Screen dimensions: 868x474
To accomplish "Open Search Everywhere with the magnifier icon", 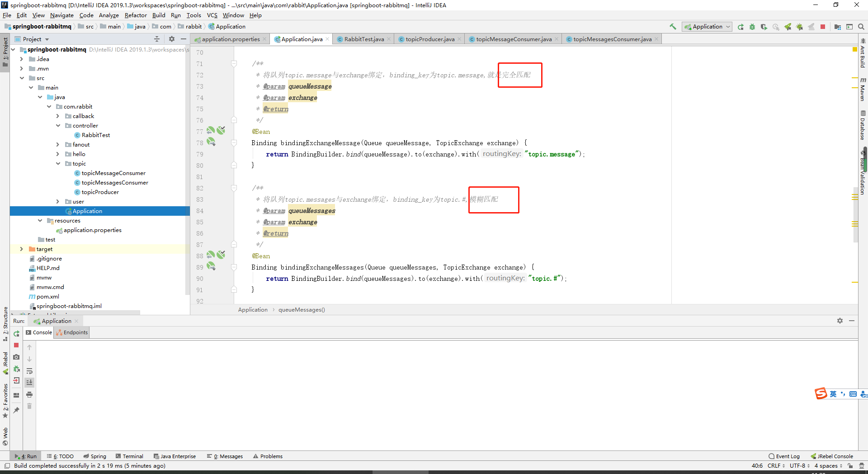I will click(861, 27).
